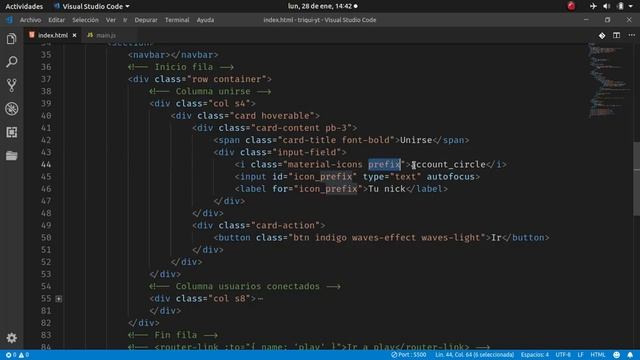Click the text account_circle on line 44

[x=448, y=164]
